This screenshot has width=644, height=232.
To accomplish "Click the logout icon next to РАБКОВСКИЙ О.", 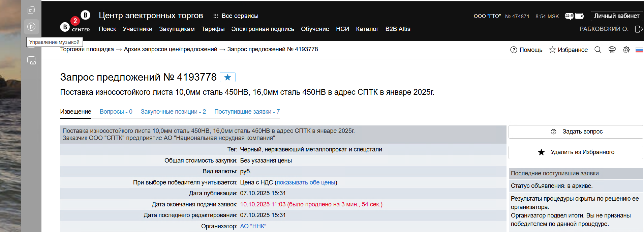I will [639, 29].
